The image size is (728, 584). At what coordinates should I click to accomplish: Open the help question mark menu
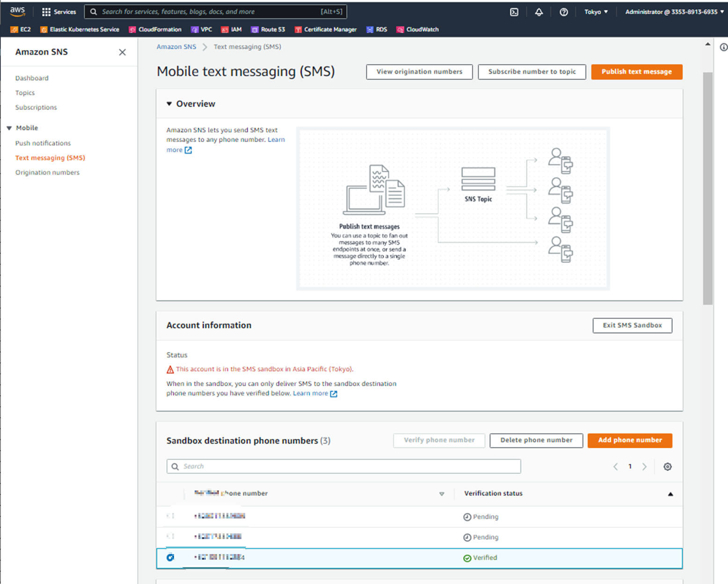564,12
